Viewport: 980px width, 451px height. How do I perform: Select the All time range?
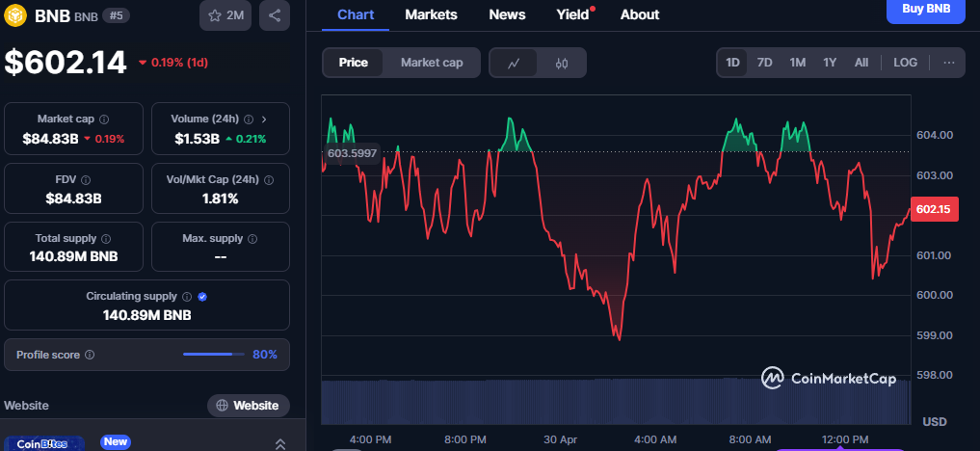[861, 63]
